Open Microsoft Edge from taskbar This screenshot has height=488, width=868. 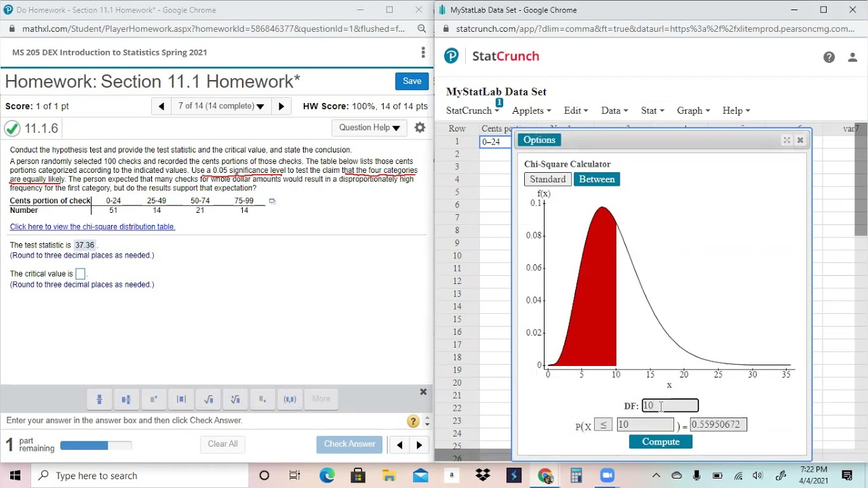click(x=327, y=475)
